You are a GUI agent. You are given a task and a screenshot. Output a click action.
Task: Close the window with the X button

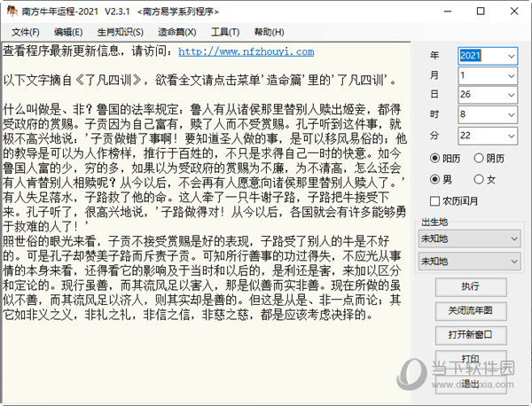(x=512, y=12)
